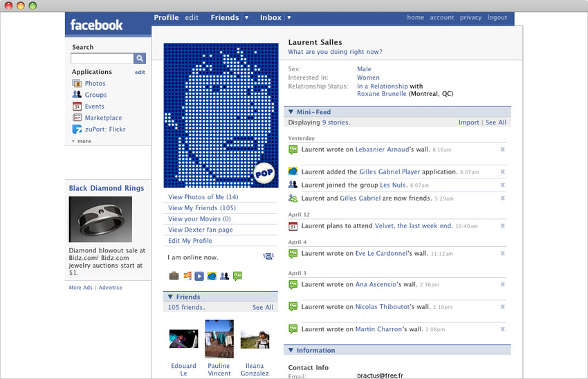
Task: Click the green wall speech icon in profile row
Action: tap(237, 276)
